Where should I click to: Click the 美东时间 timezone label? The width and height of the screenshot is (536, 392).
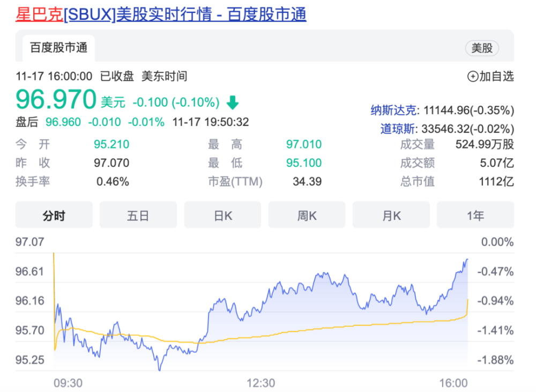165,76
